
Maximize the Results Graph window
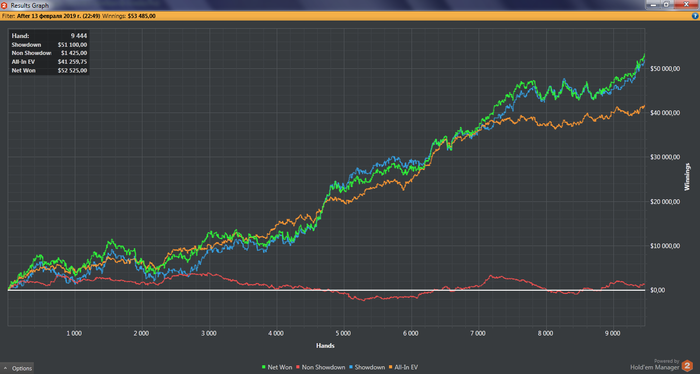(666, 4)
